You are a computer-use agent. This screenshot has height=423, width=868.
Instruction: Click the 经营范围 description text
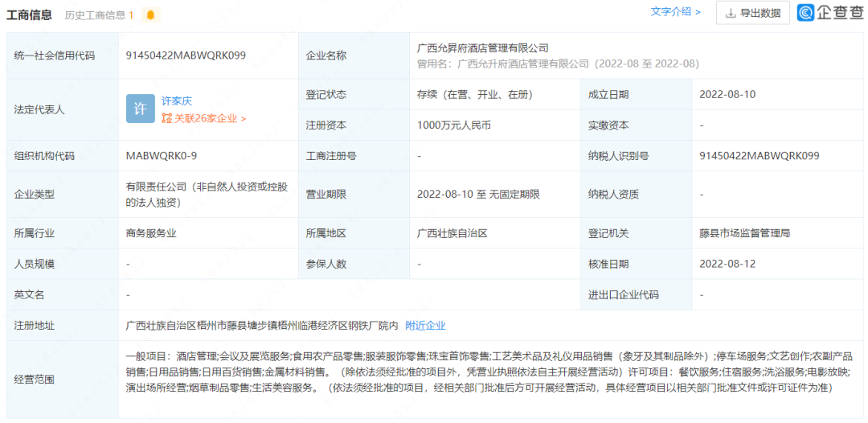click(x=489, y=371)
